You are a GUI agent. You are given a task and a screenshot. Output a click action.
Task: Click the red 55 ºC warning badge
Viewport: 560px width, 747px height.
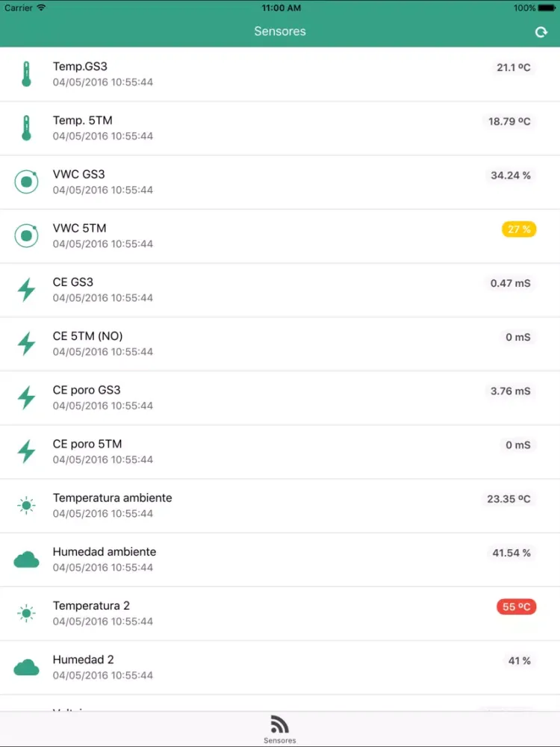point(516,607)
